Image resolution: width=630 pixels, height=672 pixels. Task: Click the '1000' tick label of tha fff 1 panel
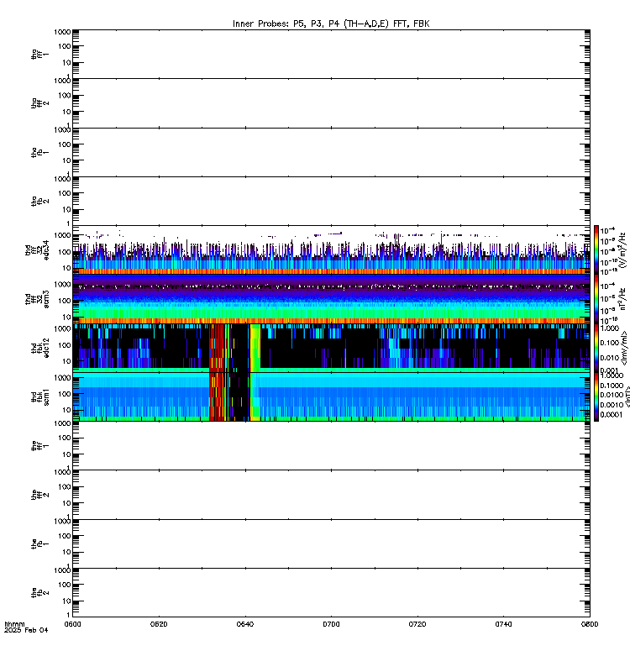[62, 32]
